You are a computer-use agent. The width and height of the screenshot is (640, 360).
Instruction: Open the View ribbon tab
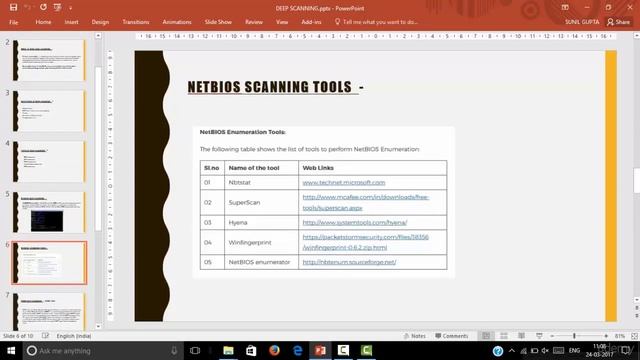[282, 22]
